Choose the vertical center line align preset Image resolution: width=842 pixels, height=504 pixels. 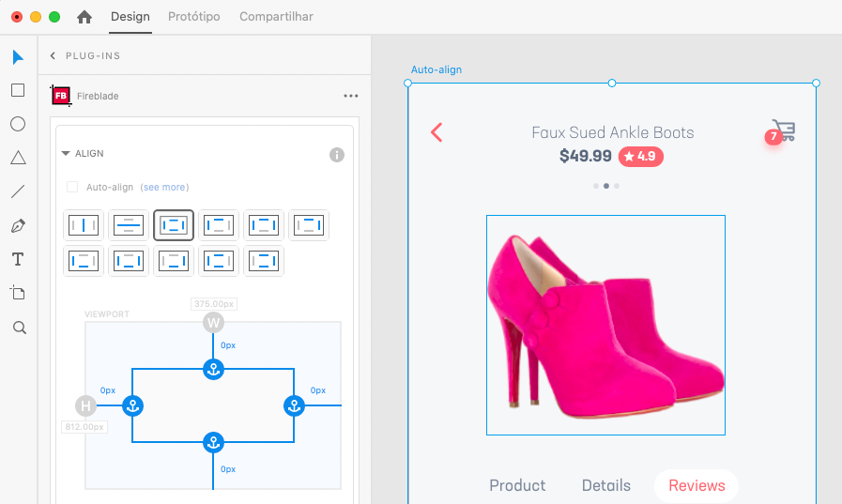click(84, 225)
